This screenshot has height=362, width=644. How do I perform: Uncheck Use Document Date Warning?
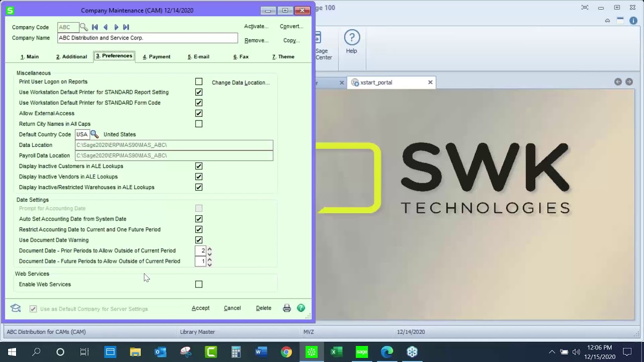pos(199,240)
